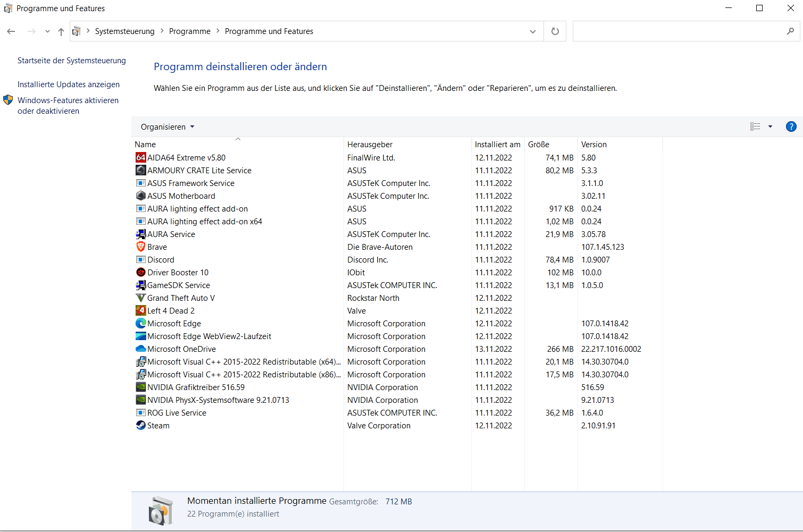This screenshot has height=532, width=803.
Task: Sort list by Herausgeber column header
Action: pyautogui.click(x=407, y=145)
